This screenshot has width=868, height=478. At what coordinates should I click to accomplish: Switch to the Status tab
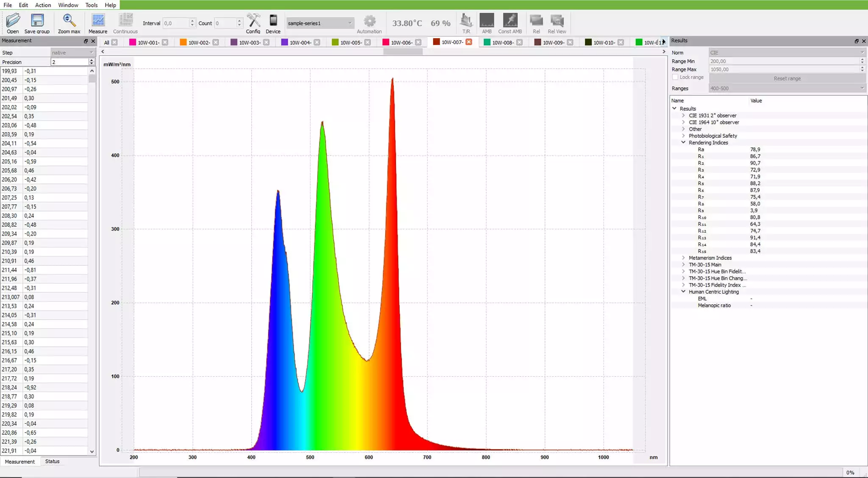point(52,461)
